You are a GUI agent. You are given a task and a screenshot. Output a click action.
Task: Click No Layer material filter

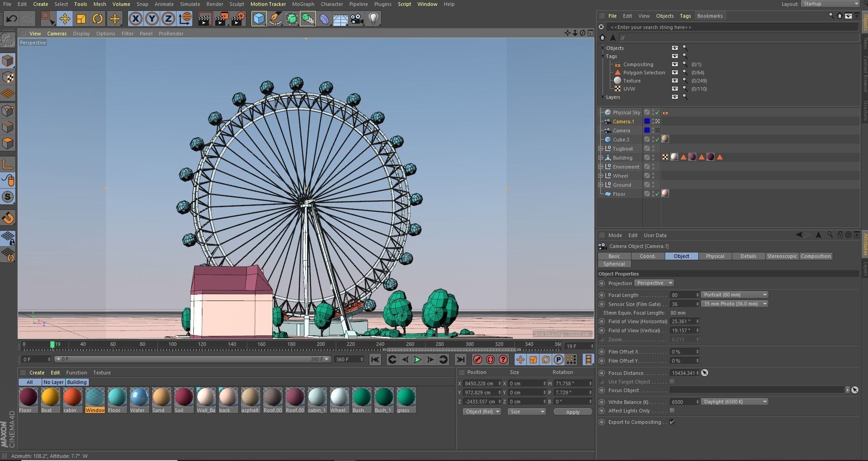[x=54, y=382]
